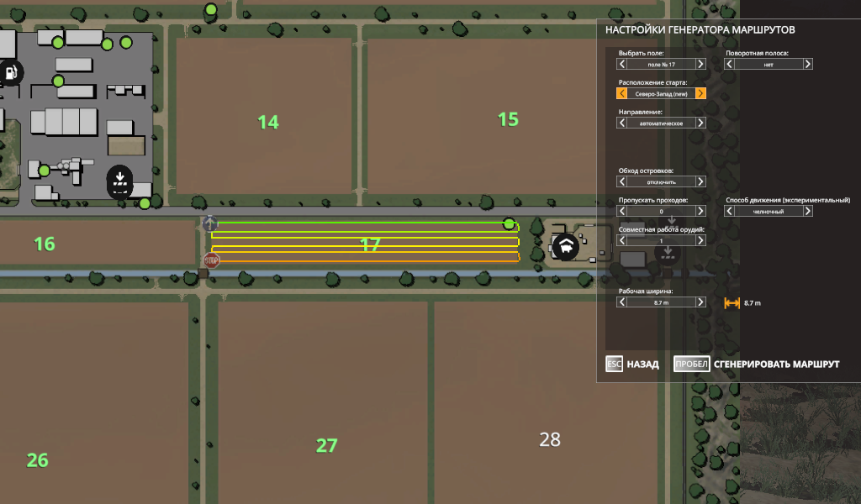This screenshot has height=504, width=861.
Task: Previous option for 'Обход островков'
Action: [621, 181]
